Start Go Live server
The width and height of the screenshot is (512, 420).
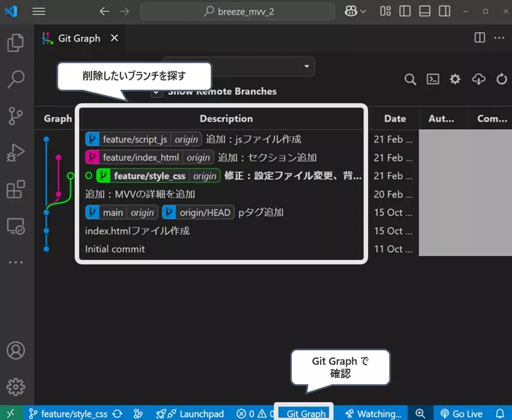[461, 414]
